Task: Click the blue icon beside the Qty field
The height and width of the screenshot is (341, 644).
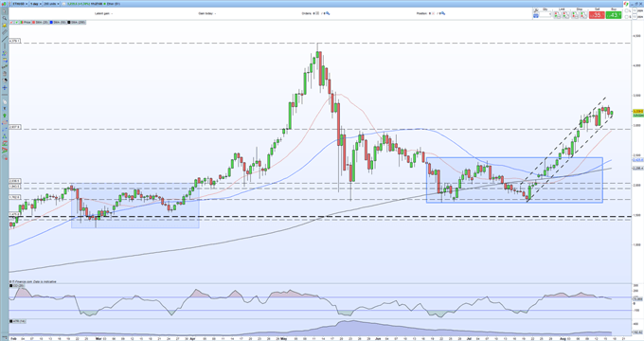Action: tap(536, 15)
